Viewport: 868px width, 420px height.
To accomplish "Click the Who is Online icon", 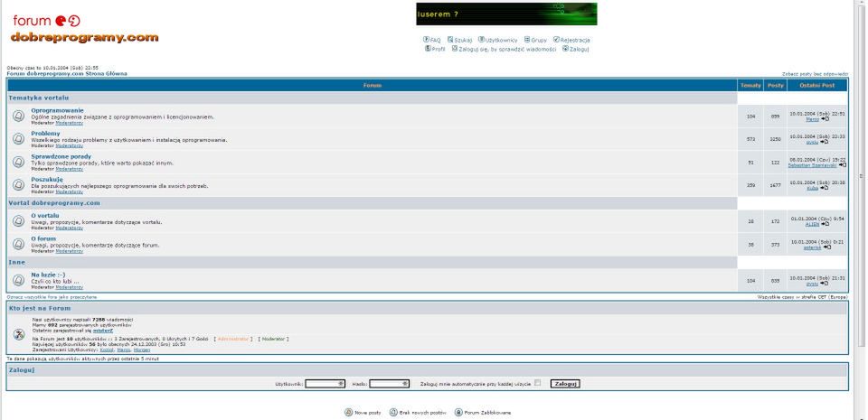I will tap(18, 334).
